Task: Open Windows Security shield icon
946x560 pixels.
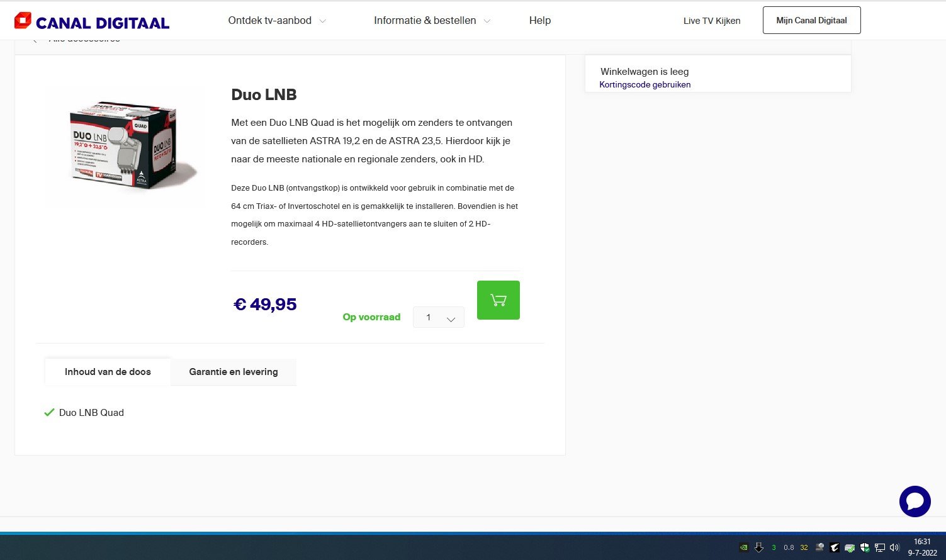Action: click(x=865, y=547)
